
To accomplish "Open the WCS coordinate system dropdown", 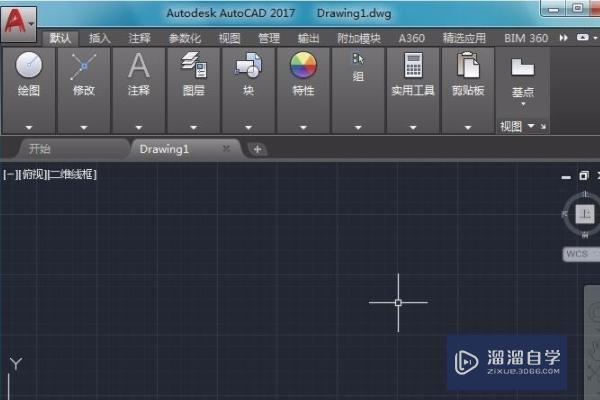I will click(x=581, y=253).
